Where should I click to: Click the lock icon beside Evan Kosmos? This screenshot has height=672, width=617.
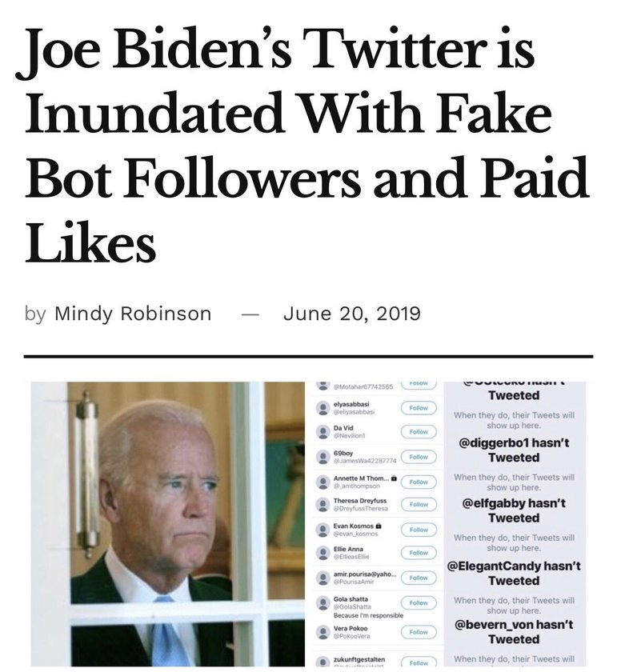[379, 526]
